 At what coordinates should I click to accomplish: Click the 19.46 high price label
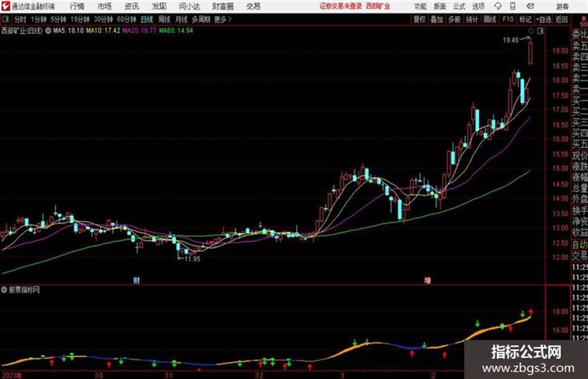click(510, 40)
